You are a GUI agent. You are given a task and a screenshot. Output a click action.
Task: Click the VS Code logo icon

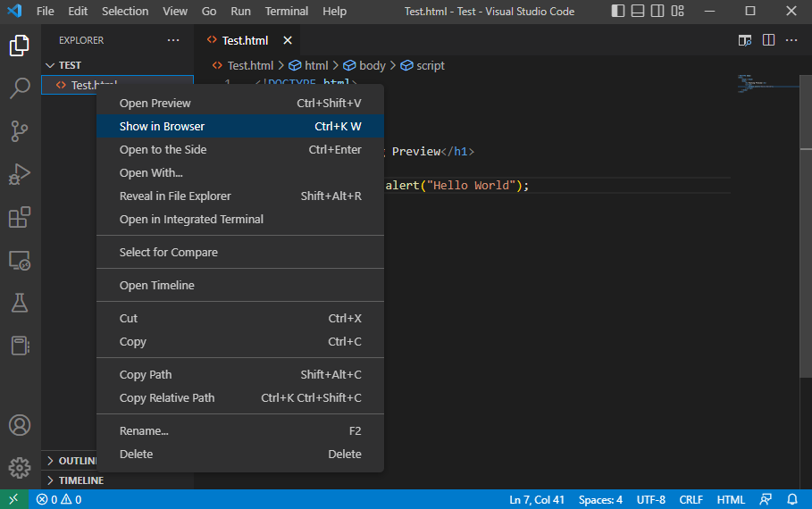(x=14, y=11)
